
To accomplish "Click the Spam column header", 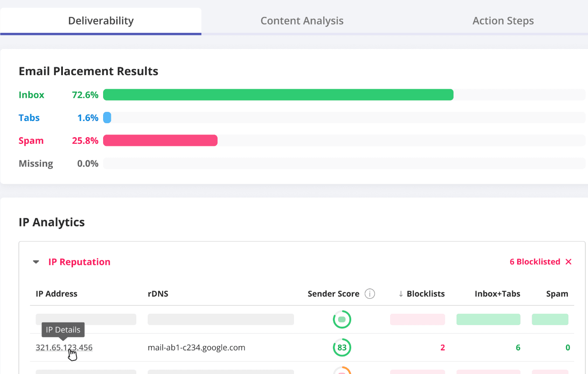I will 557,294.
